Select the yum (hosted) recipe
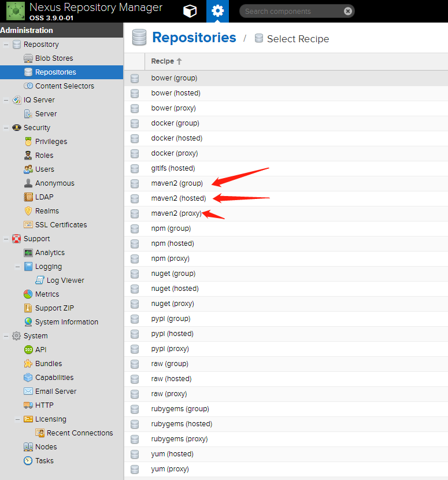The width and height of the screenshot is (448, 480). coord(286,454)
